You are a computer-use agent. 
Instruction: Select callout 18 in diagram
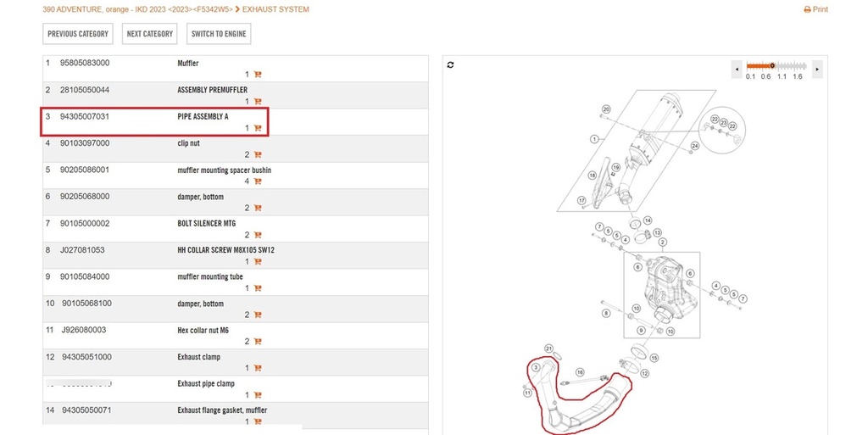tap(593, 176)
